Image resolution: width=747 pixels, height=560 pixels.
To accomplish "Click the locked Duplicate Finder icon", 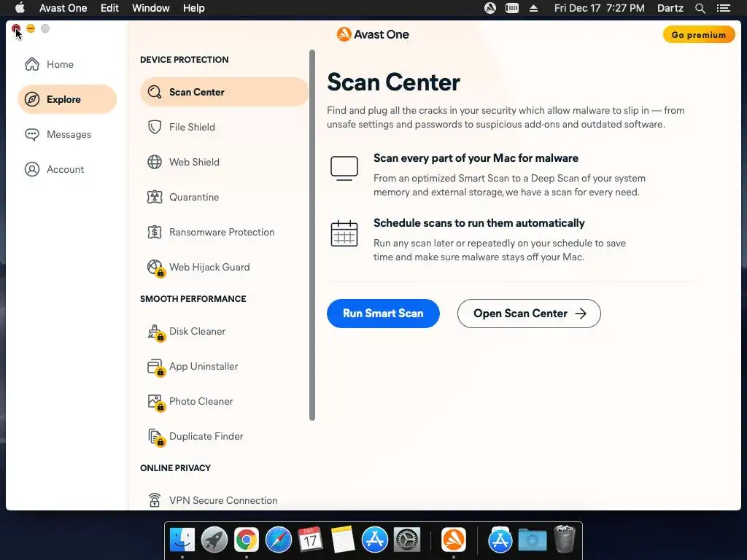I will click(x=155, y=437).
